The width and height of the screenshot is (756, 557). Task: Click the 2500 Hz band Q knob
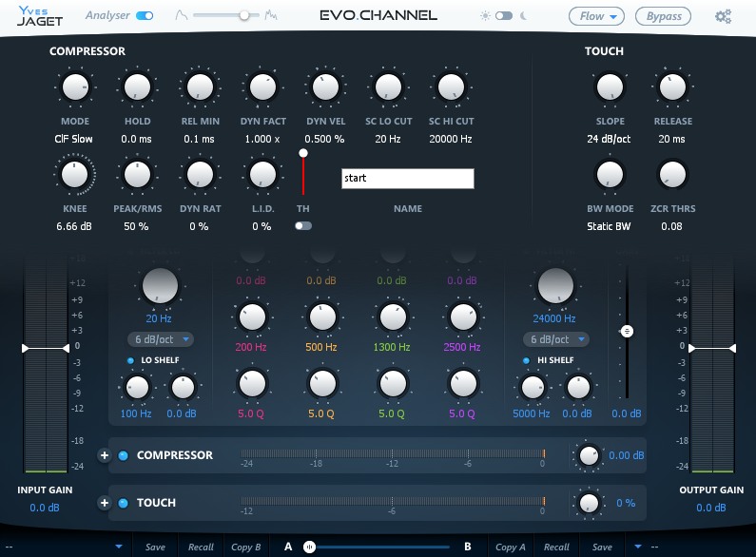click(463, 384)
